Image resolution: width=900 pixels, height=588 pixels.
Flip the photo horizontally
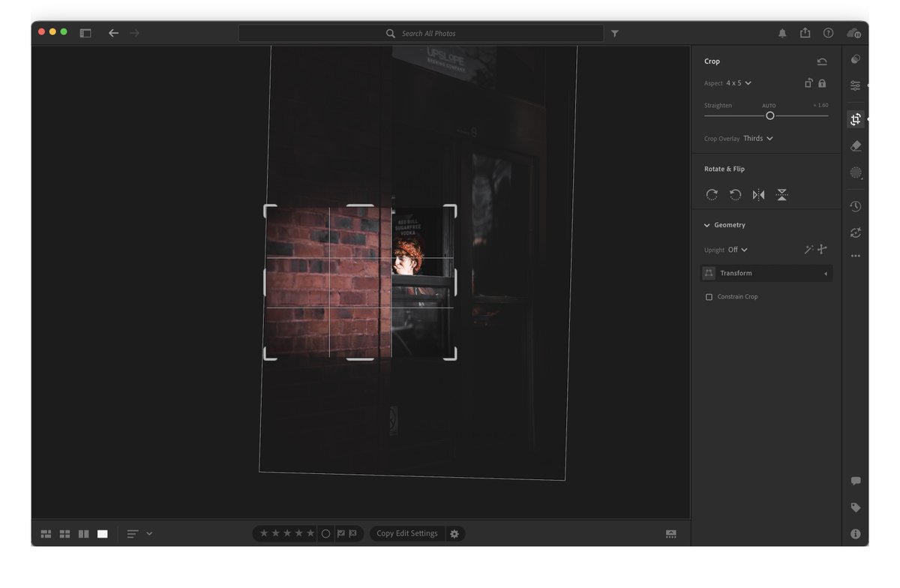(x=758, y=194)
